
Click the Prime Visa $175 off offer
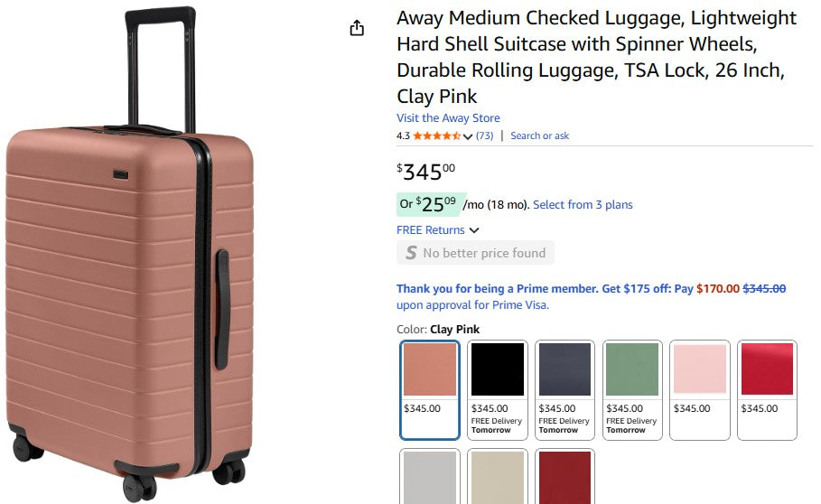(x=591, y=289)
